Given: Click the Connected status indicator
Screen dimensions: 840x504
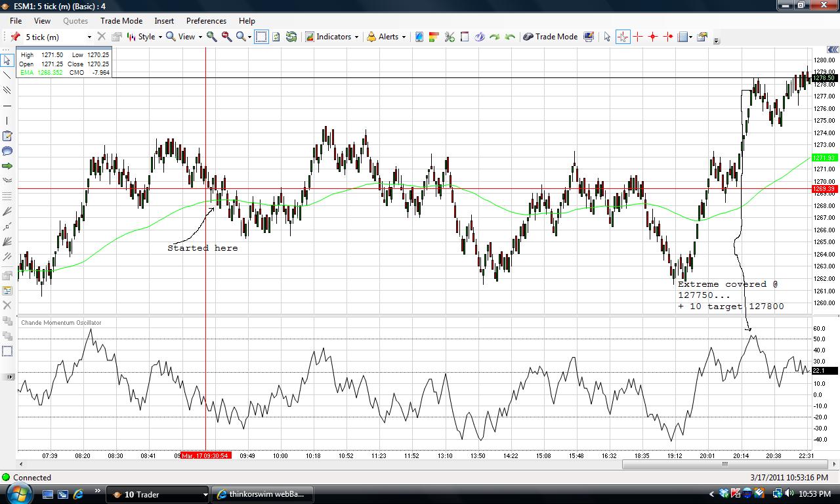Looking at the screenshot, I should tap(26, 477).
